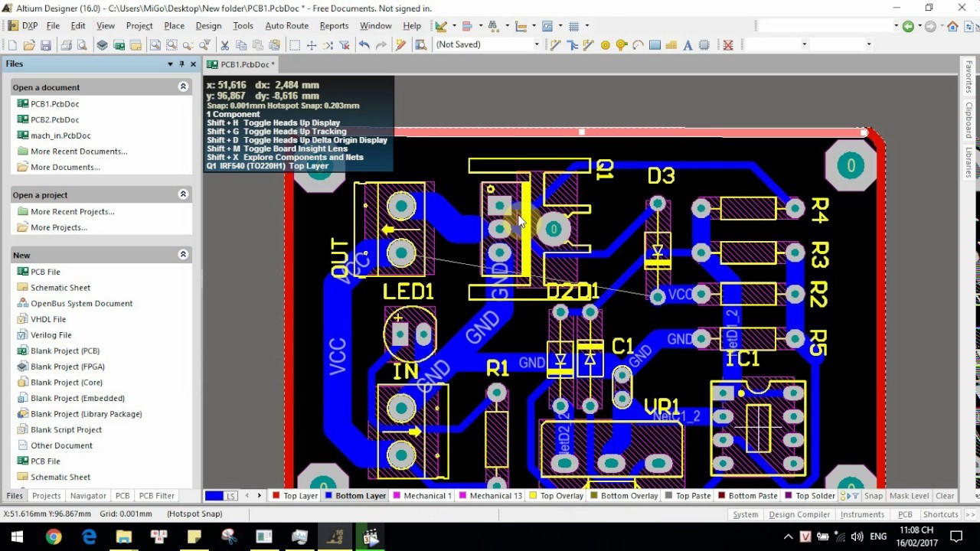Open the Auto Route menu
Viewport: 980px width, 551px height.
click(x=286, y=26)
